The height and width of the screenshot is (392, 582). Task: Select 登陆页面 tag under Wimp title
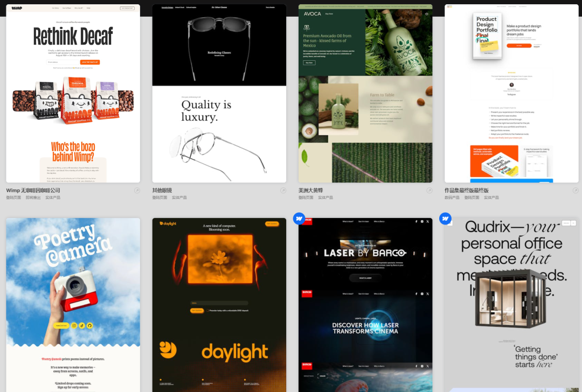coord(13,198)
